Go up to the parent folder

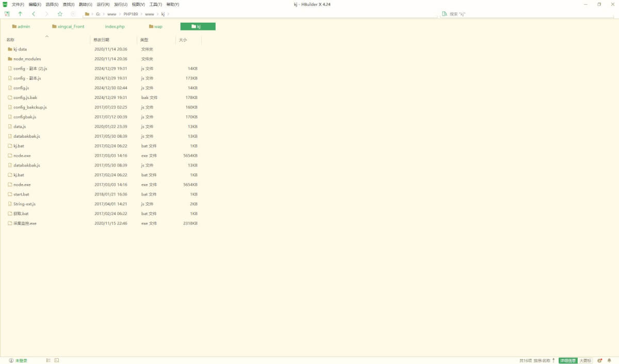tap(20, 14)
